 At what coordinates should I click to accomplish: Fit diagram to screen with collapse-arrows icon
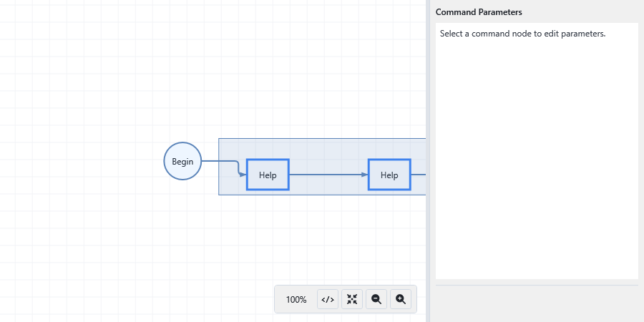[x=352, y=299]
